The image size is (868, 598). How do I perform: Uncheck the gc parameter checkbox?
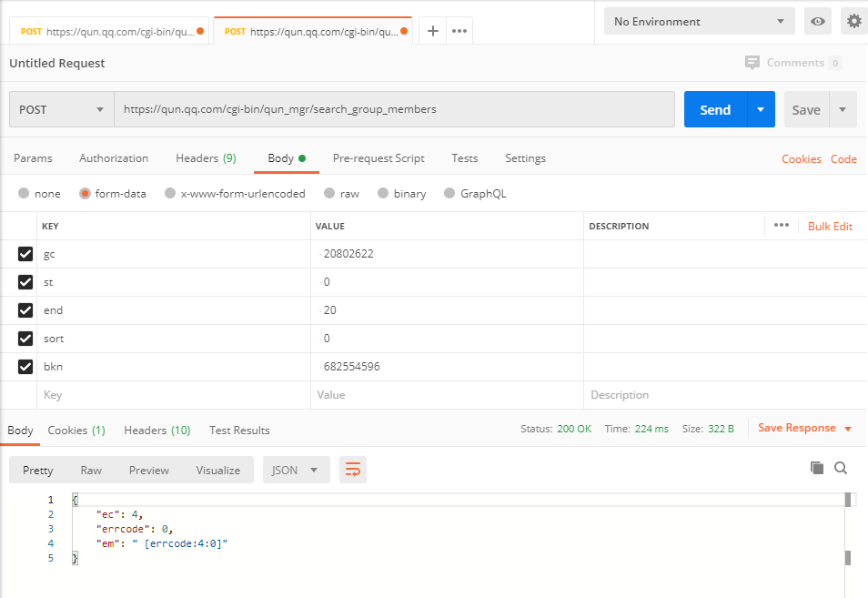(25, 254)
